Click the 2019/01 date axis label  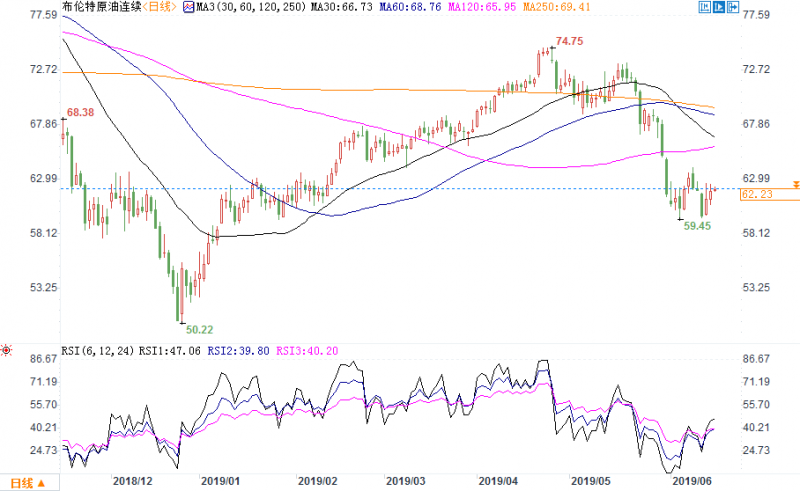(x=220, y=481)
